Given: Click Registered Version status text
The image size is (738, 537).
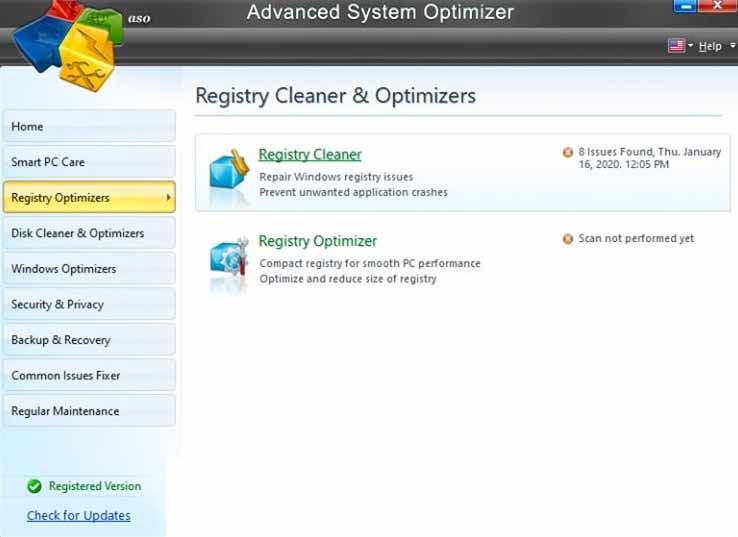Looking at the screenshot, I should click(95, 486).
